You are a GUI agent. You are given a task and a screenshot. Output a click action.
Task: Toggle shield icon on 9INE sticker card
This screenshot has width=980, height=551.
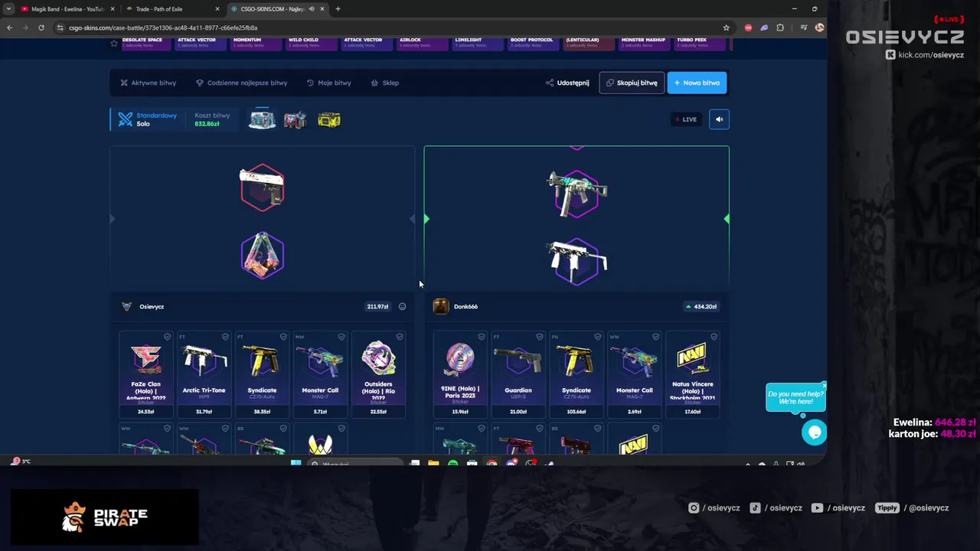tap(482, 337)
